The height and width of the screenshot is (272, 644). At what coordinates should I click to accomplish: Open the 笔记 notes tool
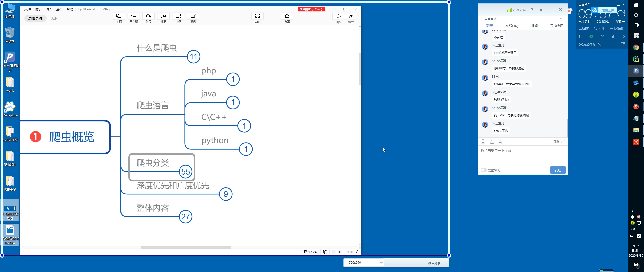[193, 16]
